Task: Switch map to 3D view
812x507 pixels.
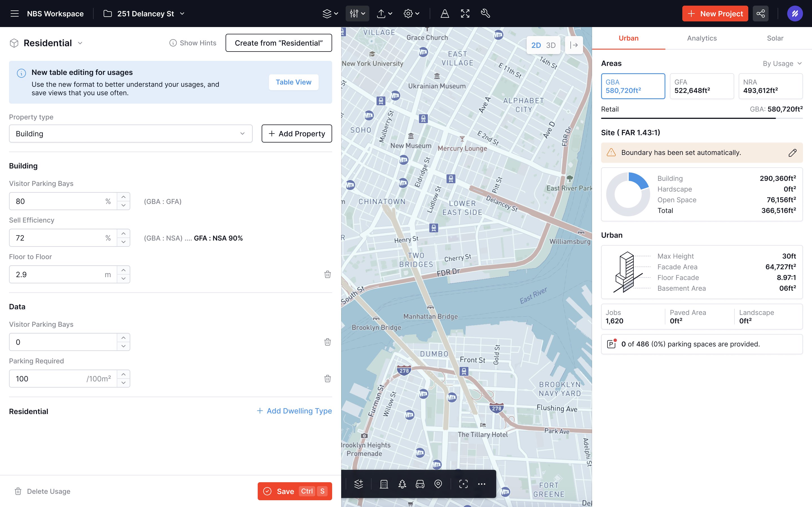Action: pos(551,45)
